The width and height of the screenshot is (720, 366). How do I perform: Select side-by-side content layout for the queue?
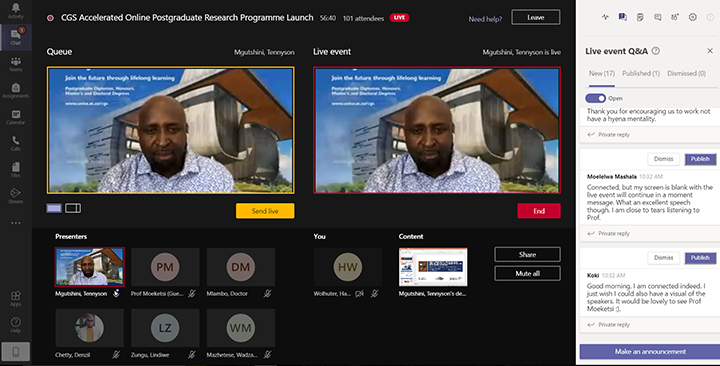(73, 208)
